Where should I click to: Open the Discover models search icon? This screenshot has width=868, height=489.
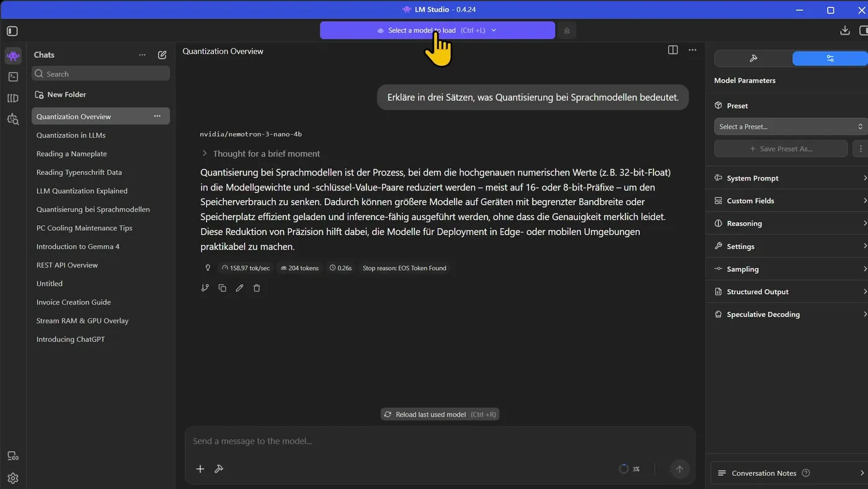pos(13,119)
